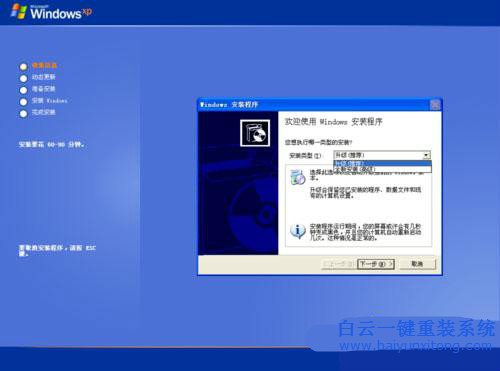Click the 准备安装 step label
This screenshot has height=371, width=500.
pos(44,89)
